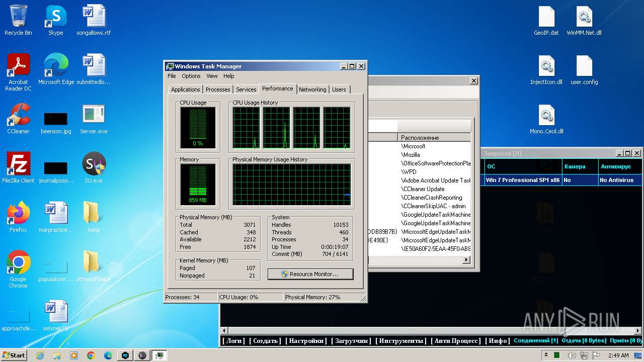Click the [Инфо] button

[498, 341]
